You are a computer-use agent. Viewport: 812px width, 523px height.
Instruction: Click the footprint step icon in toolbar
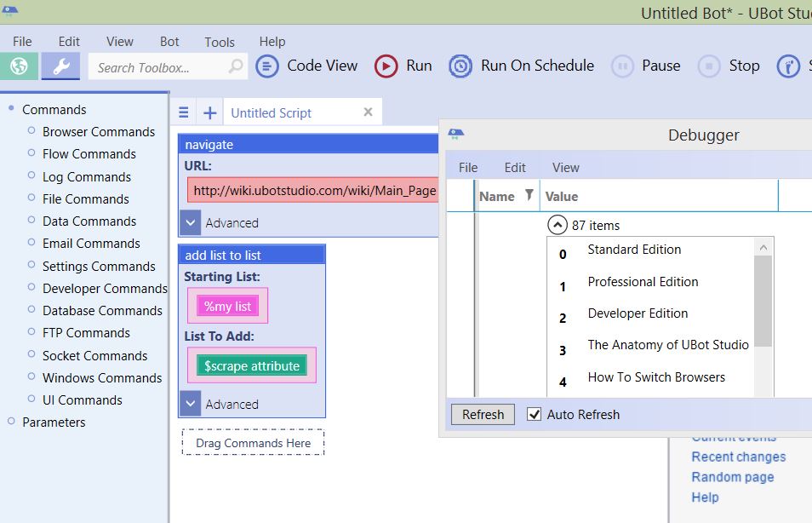[788, 66]
